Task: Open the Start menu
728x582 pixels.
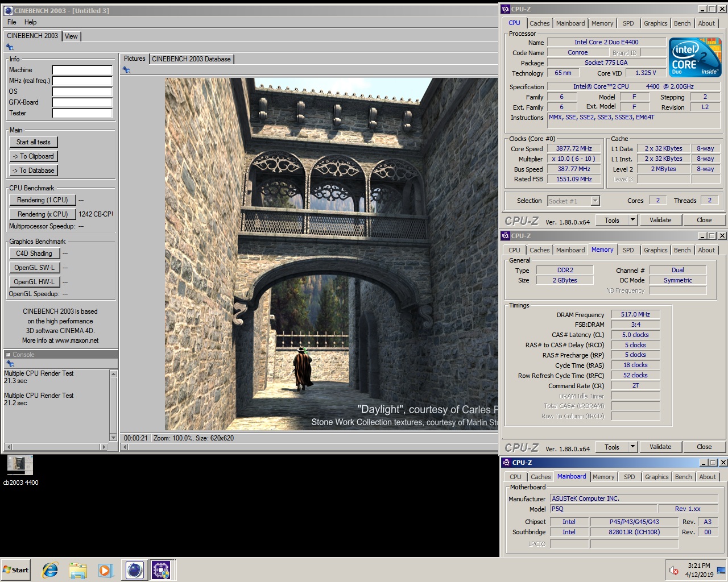Action: (16, 570)
